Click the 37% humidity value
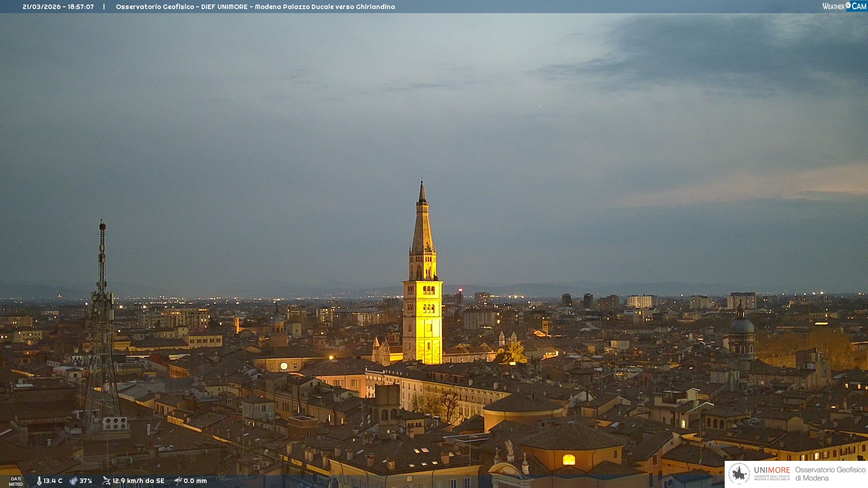868x488 pixels. click(86, 481)
